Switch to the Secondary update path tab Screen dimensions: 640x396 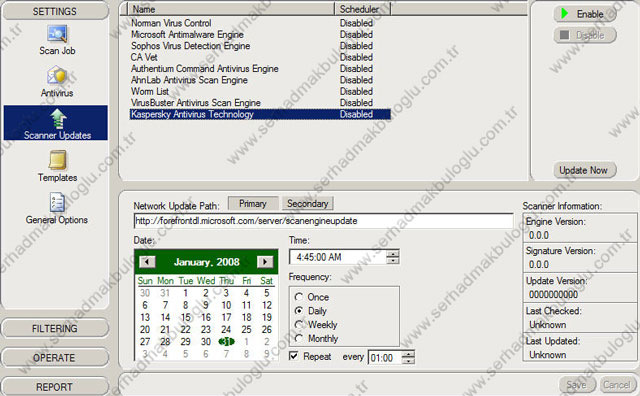click(307, 203)
